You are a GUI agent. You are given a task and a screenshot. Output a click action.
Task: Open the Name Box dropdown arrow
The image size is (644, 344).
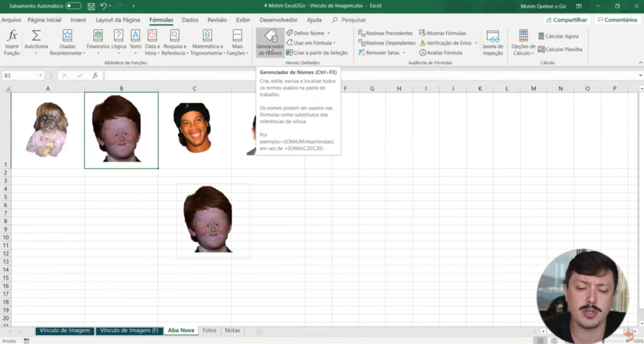pyautogui.click(x=40, y=75)
